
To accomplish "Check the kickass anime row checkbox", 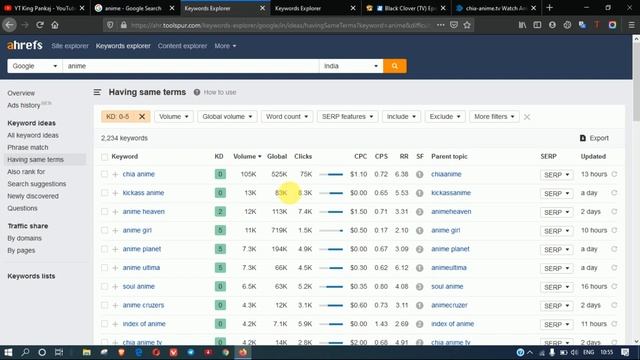I will pos(104,193).
